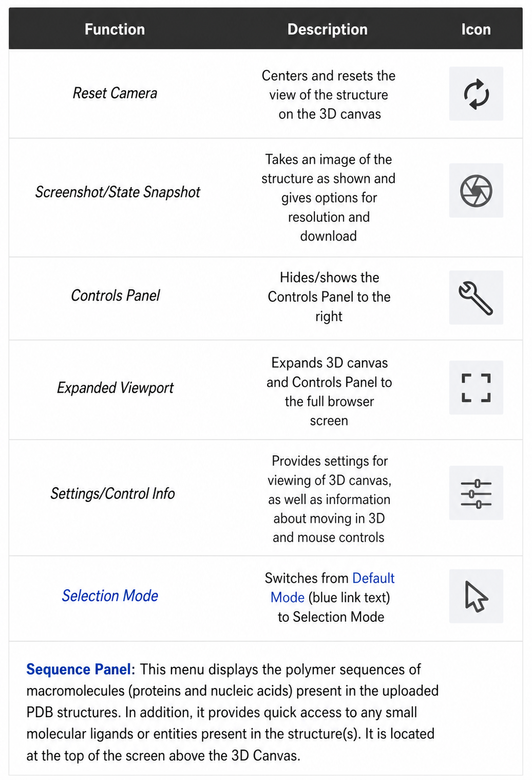Click the Icon column header
532x780 pixels.
coord(476,29)
